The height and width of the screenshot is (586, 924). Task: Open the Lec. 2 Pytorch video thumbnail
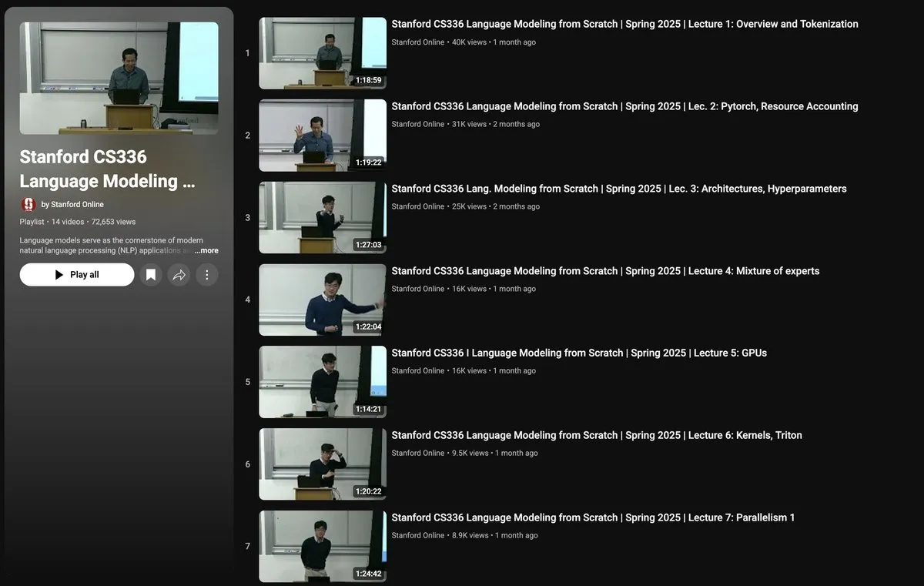pyautogui.click(x=323, y=136)
